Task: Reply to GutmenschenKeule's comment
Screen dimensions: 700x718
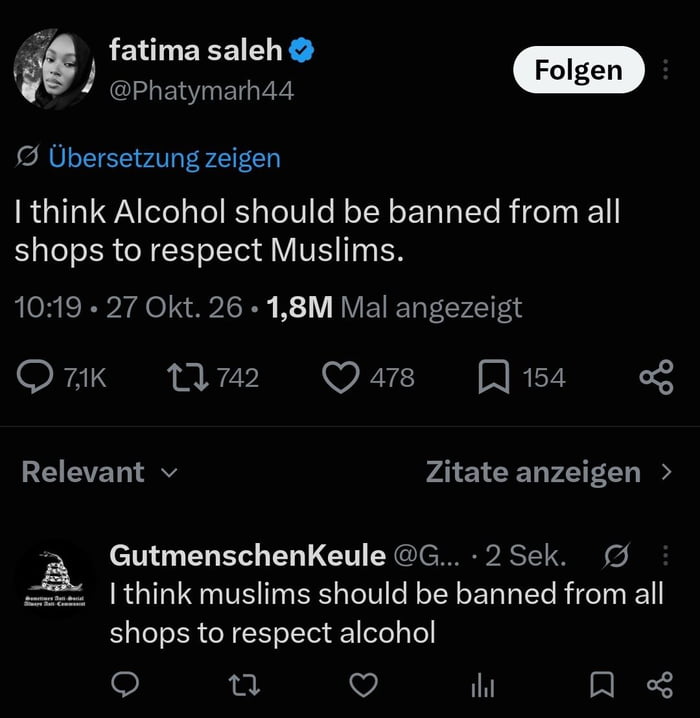Action: 125,685
